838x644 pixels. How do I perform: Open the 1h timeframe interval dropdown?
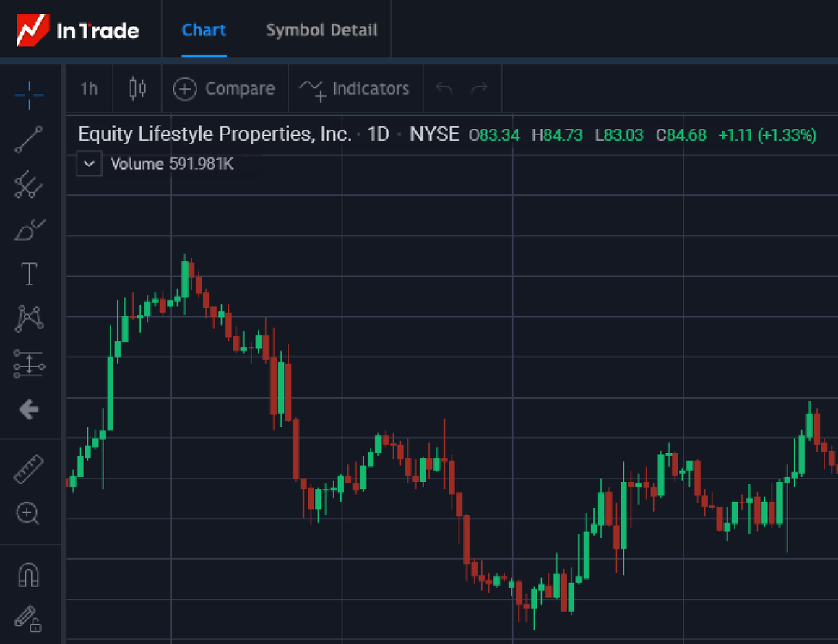pos(89,89)
